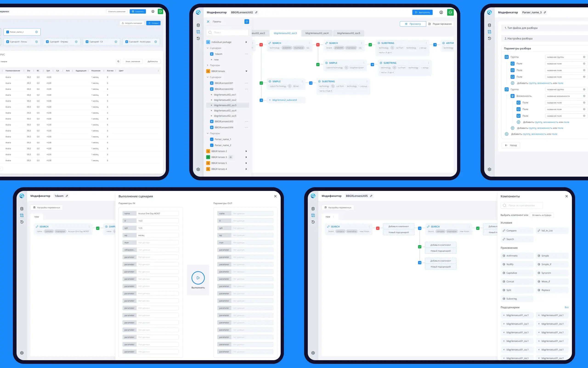Click blue add-package icon beside Пакеты
The height and width of the screenshot is (368, 588).
[x=247, y=22]
